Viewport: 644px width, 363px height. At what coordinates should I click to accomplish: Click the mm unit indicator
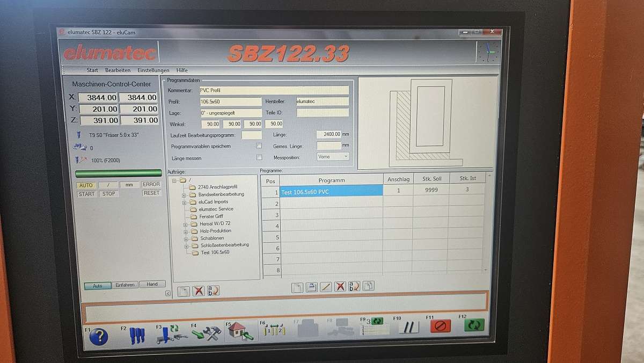pyautogui.click(x=129, y=185)
